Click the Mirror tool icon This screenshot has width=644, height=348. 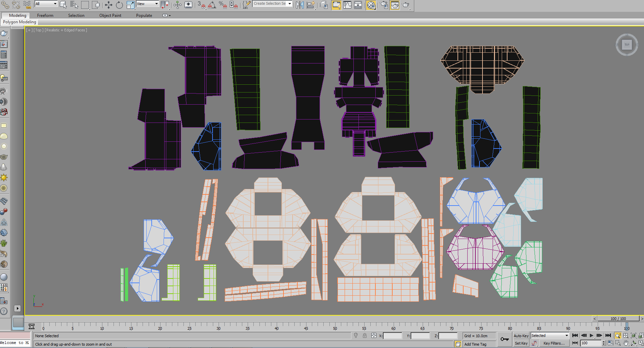click(x=300, y=5)
